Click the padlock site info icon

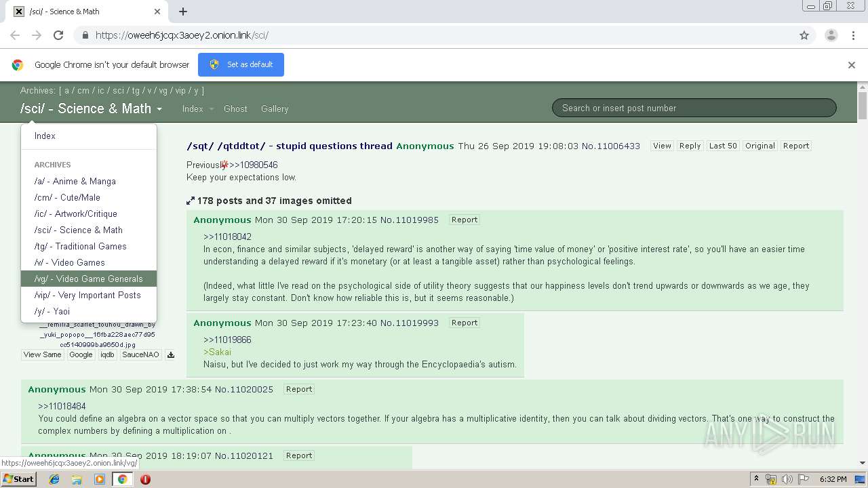[x=85, y=35]
